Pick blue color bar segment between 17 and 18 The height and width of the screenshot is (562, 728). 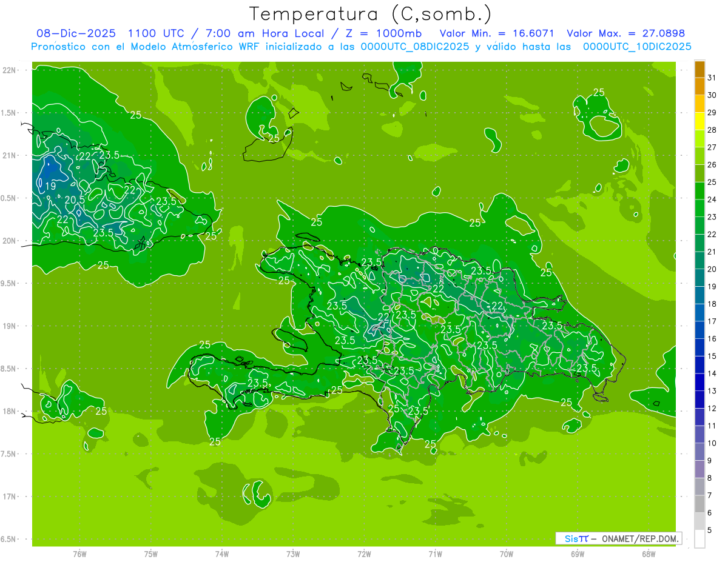coord(699,313)
